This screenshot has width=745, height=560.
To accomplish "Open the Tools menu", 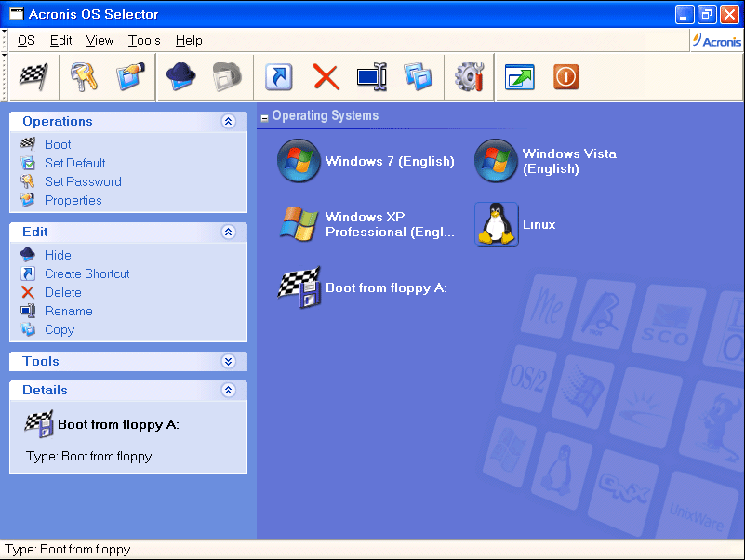I will [144, 40].
